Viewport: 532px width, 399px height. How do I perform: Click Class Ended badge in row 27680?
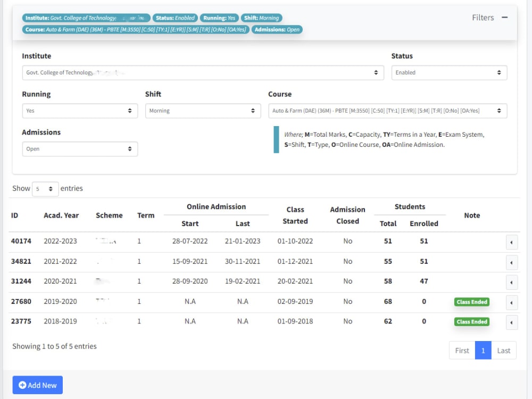click(x=471, y=302)
